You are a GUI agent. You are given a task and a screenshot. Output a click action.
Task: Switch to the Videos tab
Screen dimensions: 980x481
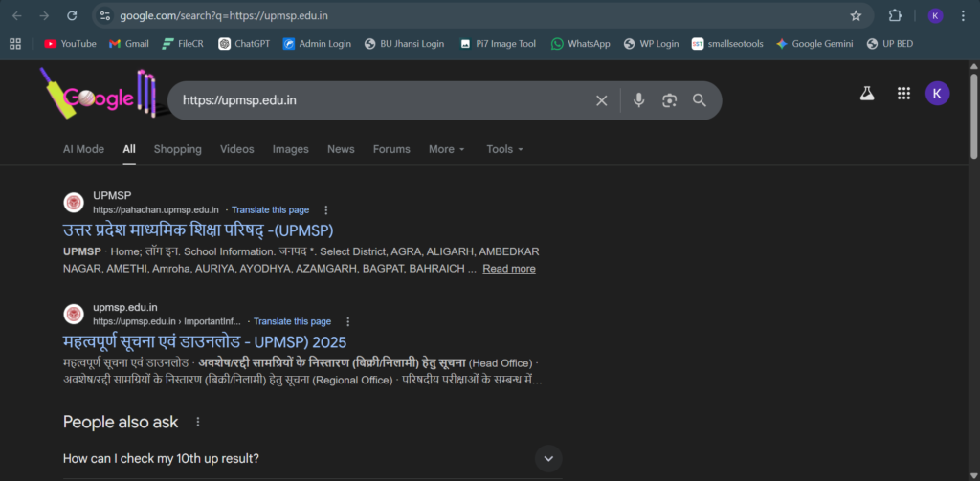point(237,149)
